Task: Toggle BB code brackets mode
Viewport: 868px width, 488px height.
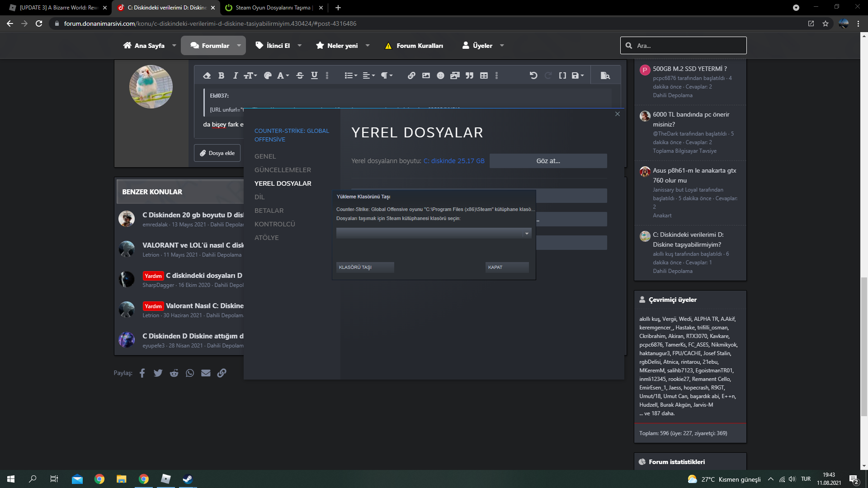Action: [562, 75]
